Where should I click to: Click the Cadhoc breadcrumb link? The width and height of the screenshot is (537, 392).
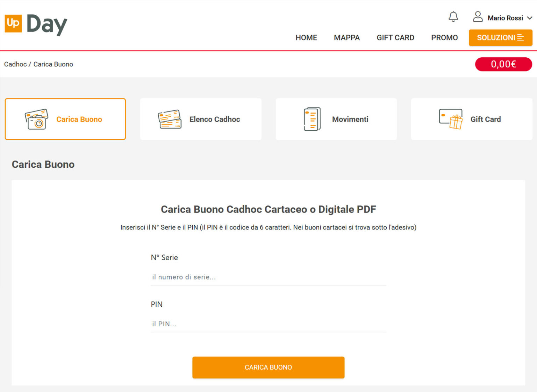[16, 64]
